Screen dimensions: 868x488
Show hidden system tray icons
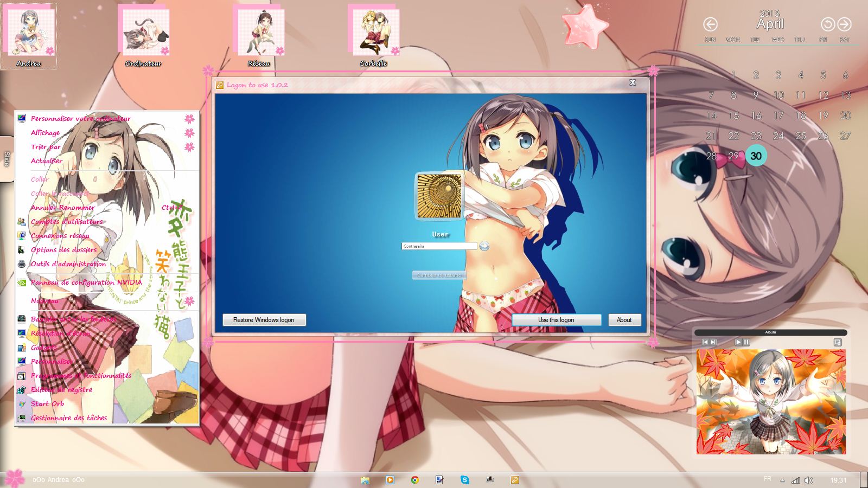point(782,480)
